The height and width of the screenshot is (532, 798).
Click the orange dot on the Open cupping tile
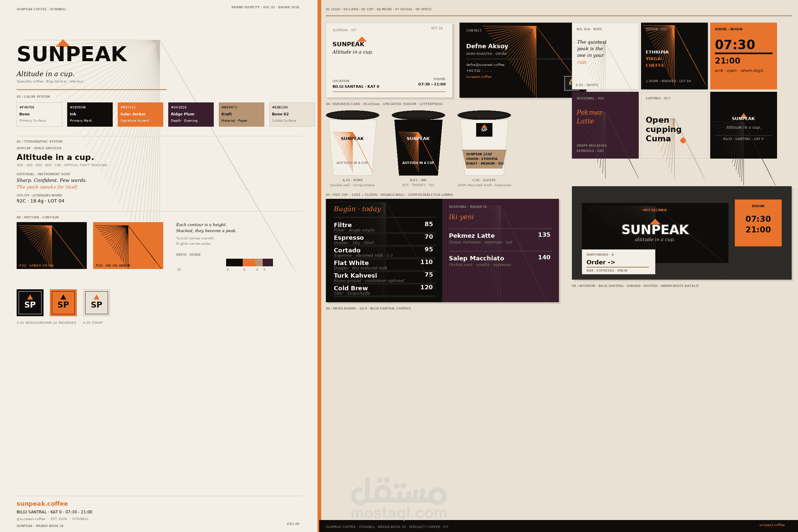click(x=683, y=140)
